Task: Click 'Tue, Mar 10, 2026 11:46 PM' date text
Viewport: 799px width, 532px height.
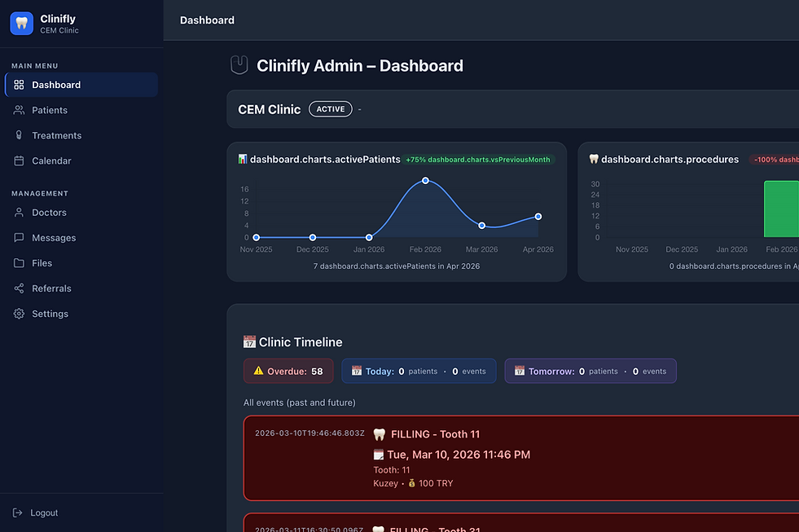Action: pyautogui.click(x=459, y=455)
